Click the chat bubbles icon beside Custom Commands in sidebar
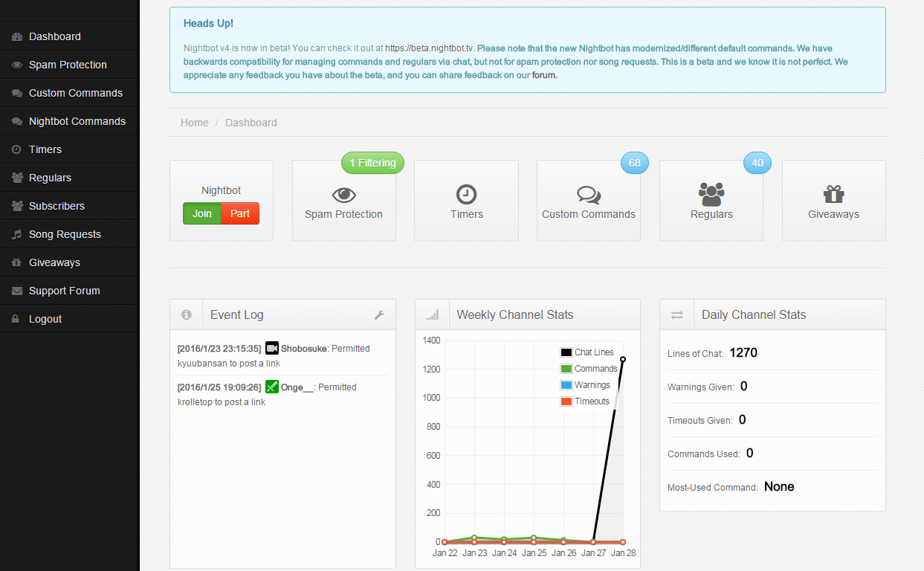Screen dimensions: 924x571 [x=17, y=93]
